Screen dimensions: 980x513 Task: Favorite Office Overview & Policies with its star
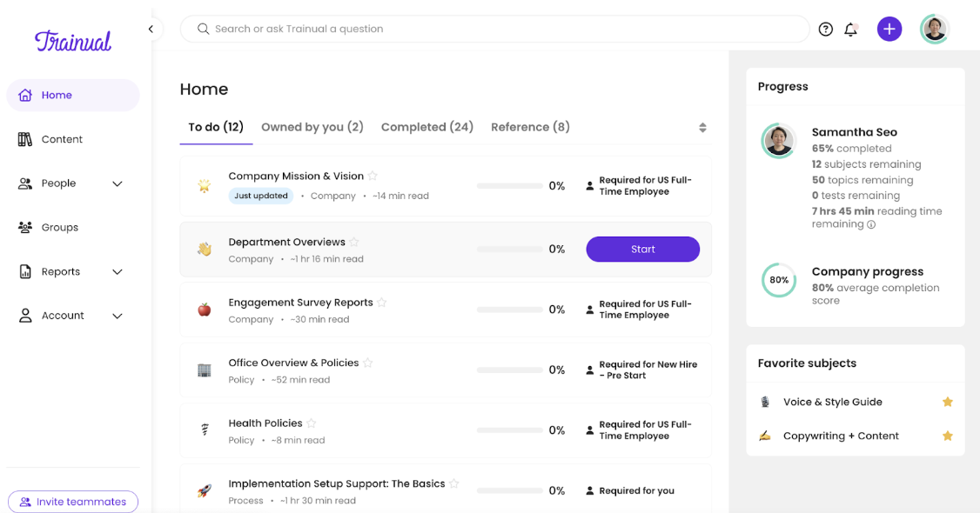pos(368,363)
